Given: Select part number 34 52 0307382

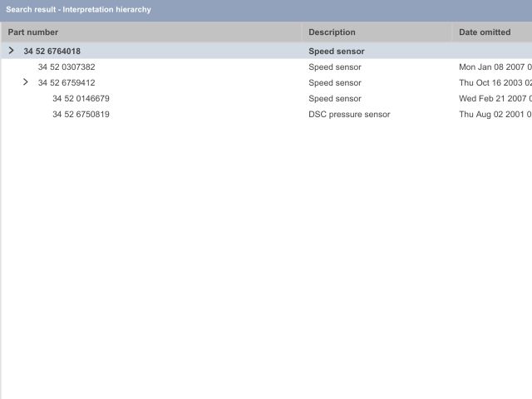Looking at the screenshot, I should pos(66,67).
